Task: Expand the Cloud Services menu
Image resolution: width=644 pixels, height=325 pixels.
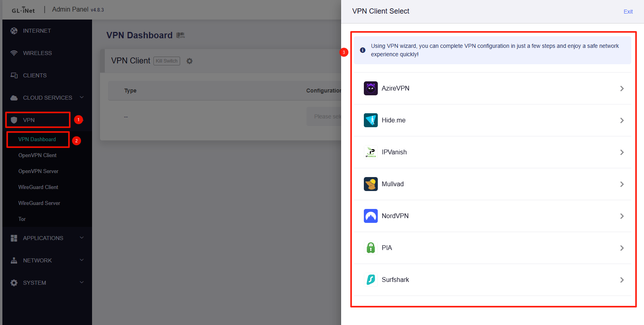Action: pyautogui.click(x=47, y=98)
